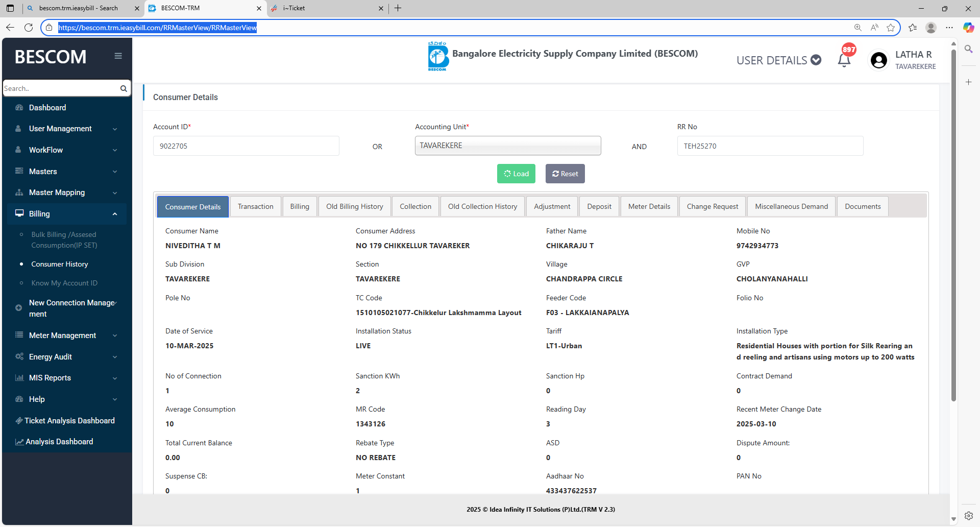Click the Edge sidebar search icon
Screen dimensions: 980x527
[x=968, y=49]
